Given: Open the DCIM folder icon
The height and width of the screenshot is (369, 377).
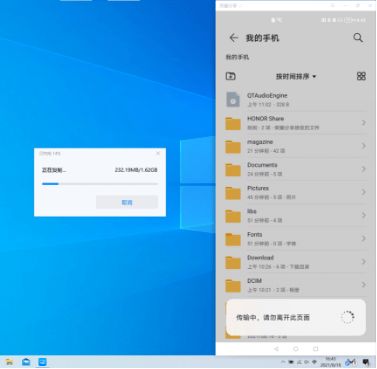Looking at the screenshot, I should 233,285.
